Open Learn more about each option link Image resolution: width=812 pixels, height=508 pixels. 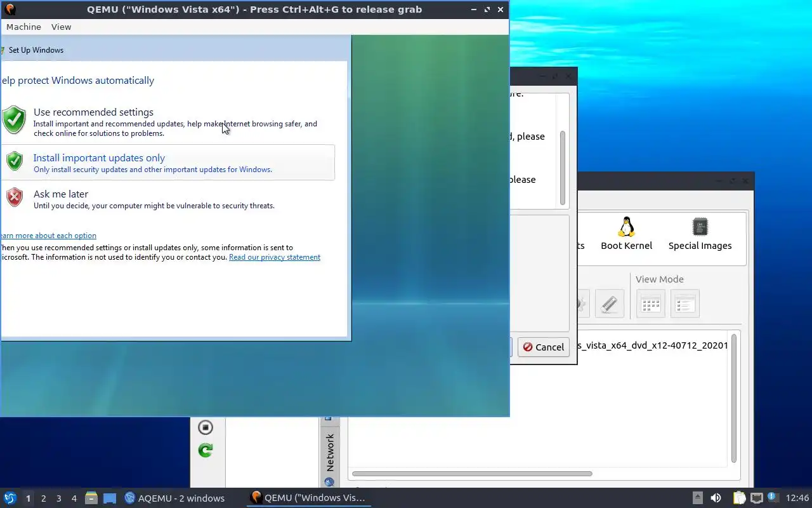(x=48, y=236)
